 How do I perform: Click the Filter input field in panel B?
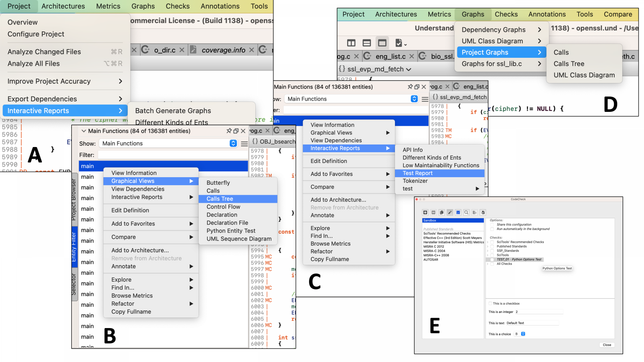[x=173, y=155]
